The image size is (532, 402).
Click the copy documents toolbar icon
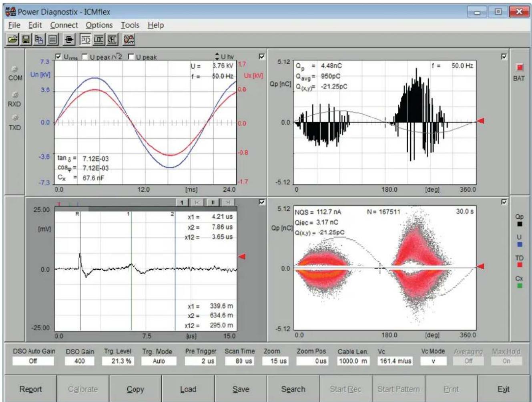(39, 39)
